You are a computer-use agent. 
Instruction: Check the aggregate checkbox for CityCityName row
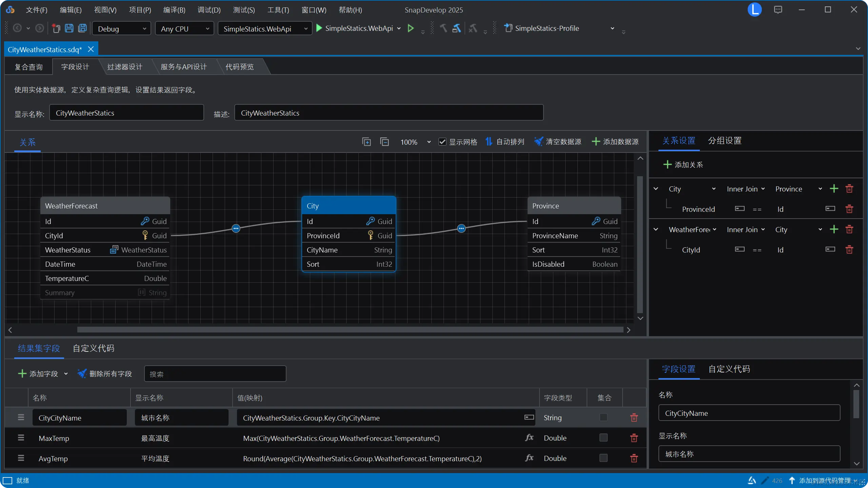pyautogui.click(x=603, y=418)
